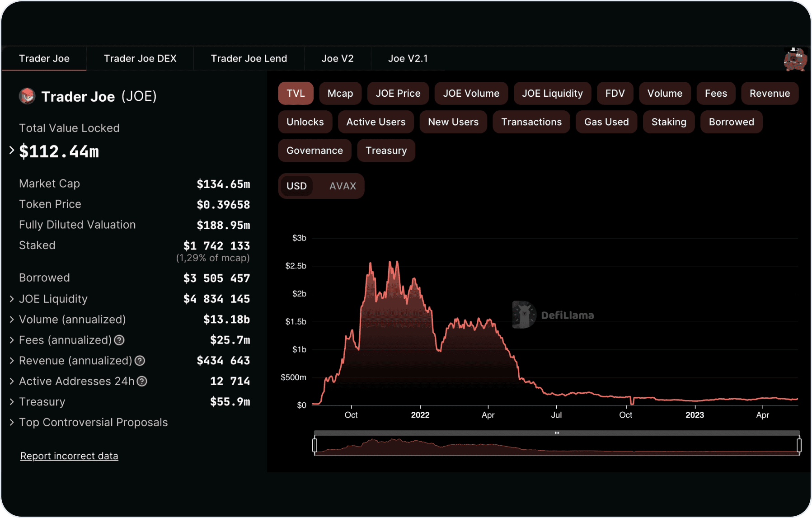Expand the JOE Liquidity row

click(12, 299)
